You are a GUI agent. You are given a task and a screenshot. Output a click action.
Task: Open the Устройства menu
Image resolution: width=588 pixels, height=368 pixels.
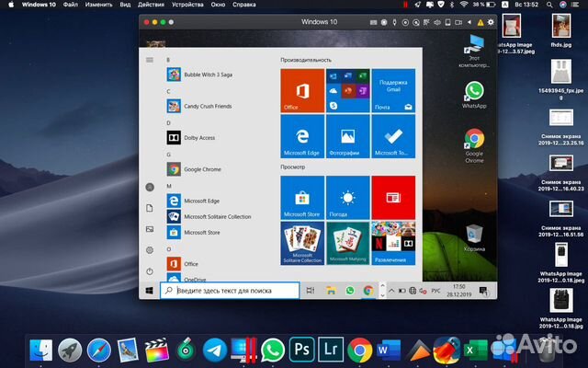(x=187, y=5)
